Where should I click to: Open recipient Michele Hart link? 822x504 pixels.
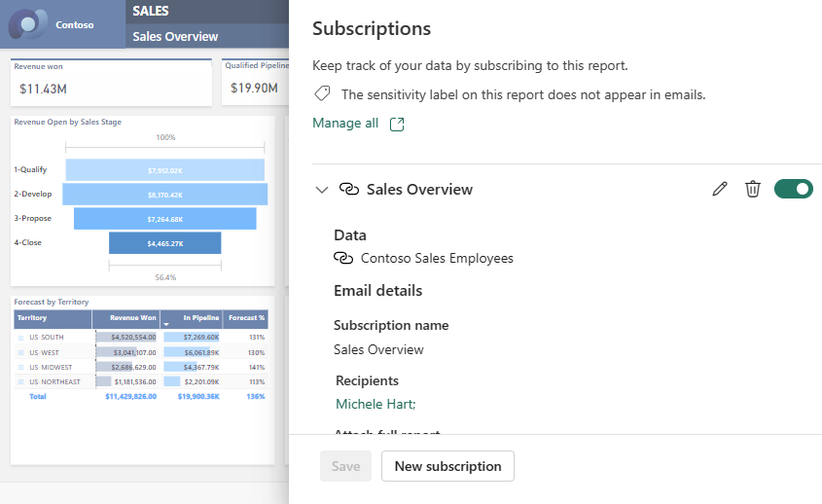coord(375,404)
